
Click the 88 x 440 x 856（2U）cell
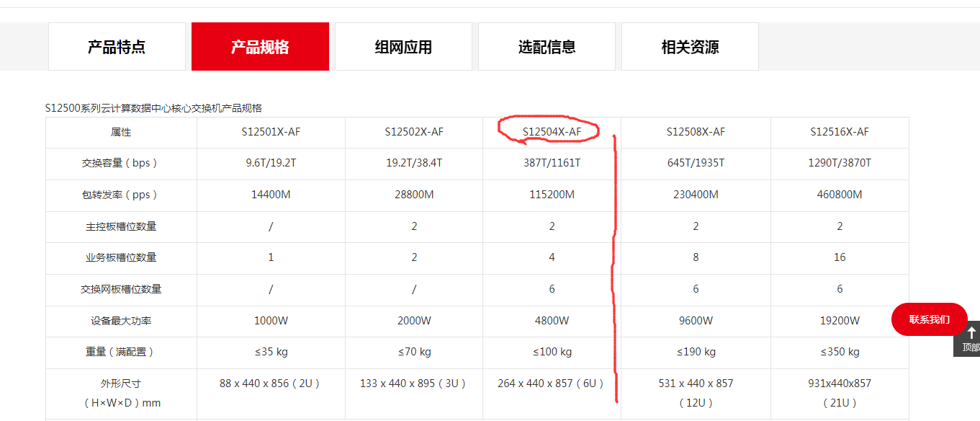point(271,393)
